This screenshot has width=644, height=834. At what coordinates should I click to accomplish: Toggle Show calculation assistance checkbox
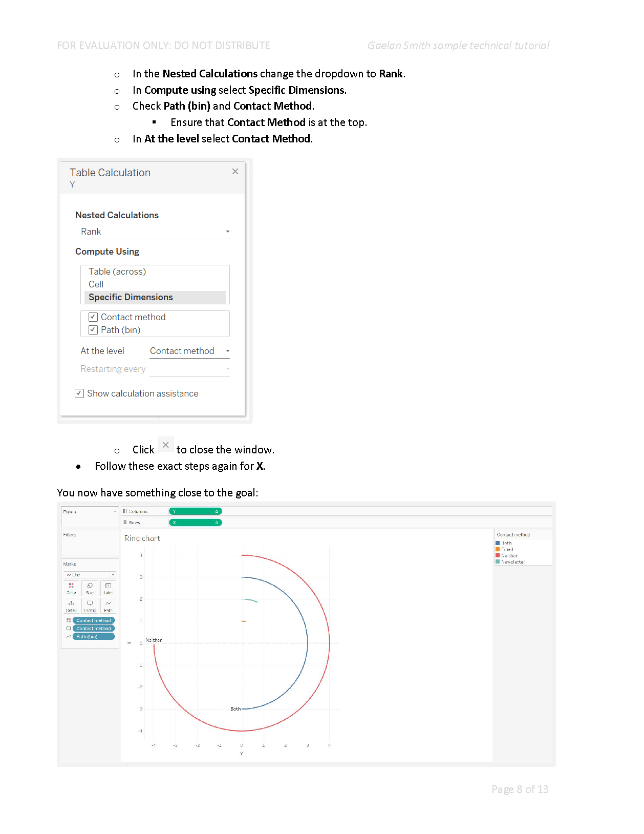tap(79, 393)
